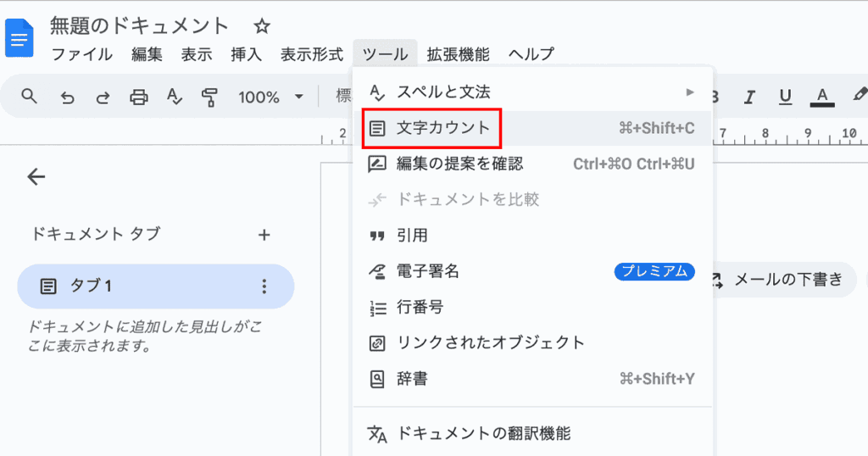Click the redo arrow icon
Viewport: 868px width, 456px height.
103,97
